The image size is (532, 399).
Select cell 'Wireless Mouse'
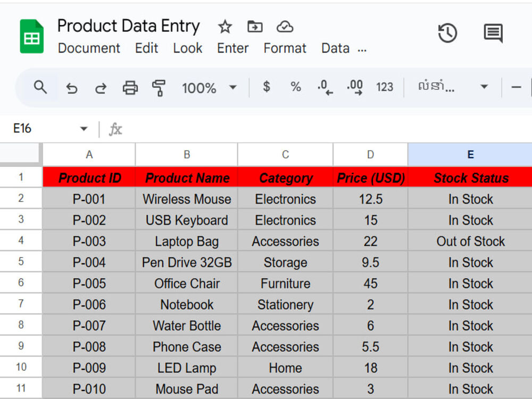pyautogui.click(x=187, y=199)
